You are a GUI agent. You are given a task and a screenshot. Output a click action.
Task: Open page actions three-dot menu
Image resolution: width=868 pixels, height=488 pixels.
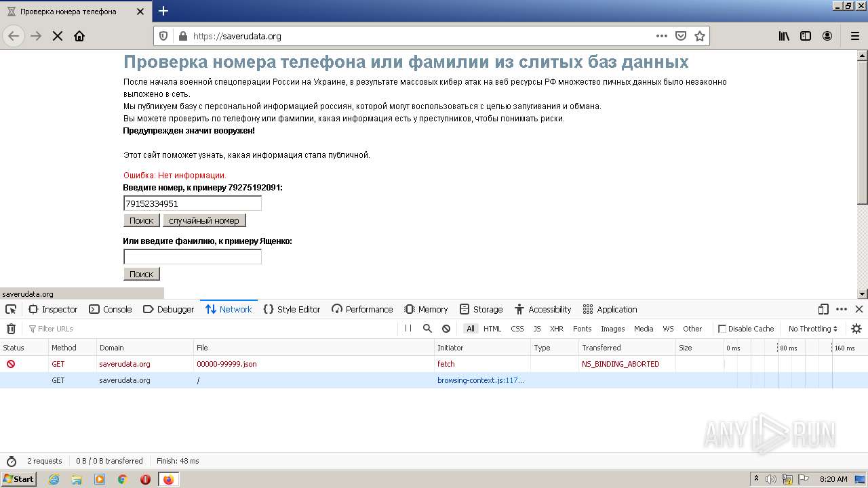point(661,36)
